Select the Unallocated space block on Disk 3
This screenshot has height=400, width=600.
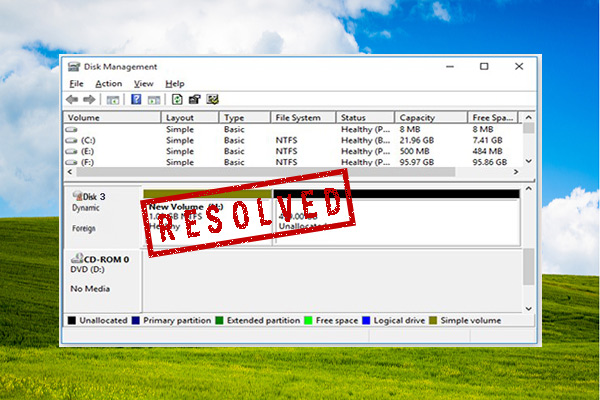click(x=396, y=217)
